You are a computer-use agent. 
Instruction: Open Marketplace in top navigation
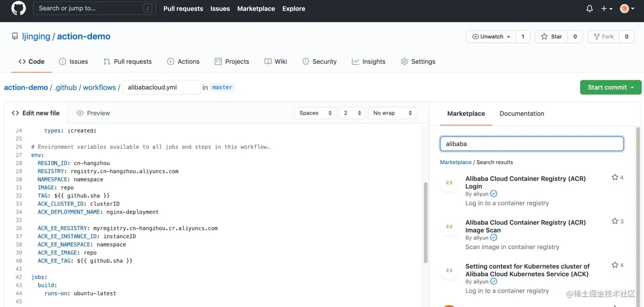[x=256, y=9]
